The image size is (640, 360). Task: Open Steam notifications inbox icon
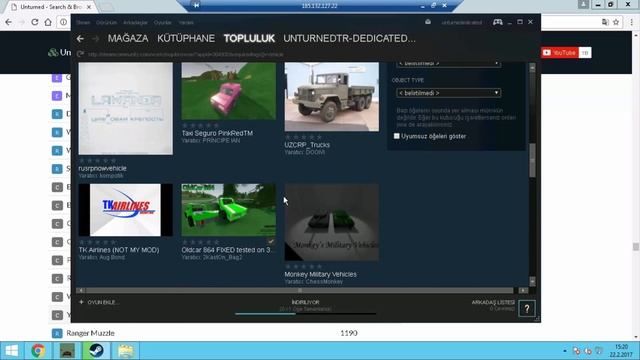[x=428, y=22]
